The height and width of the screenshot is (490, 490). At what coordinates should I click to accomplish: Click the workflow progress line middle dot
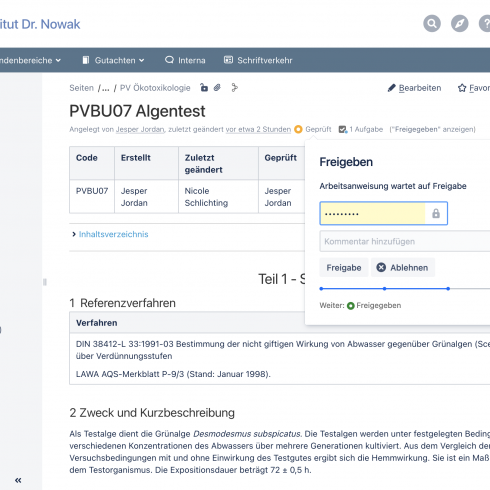click(x=384, y=289)
